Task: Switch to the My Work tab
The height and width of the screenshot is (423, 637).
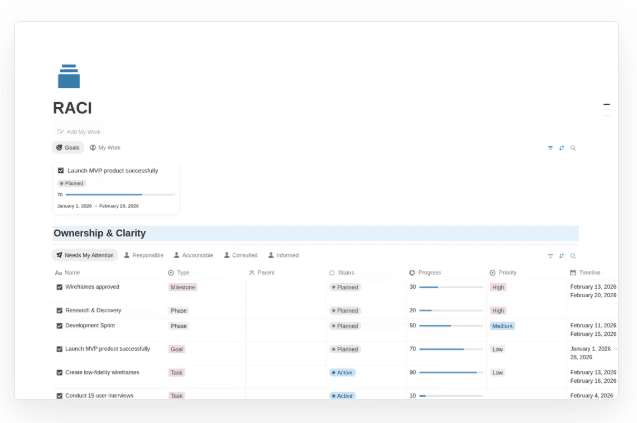Action: coord(105,148)
